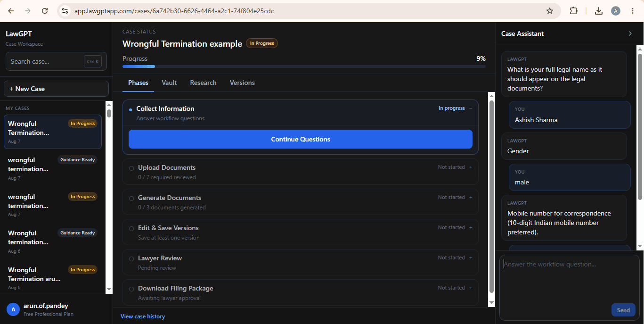This screenshot has width=644, height=324.
Task: Click the arun.of.pandey user avatar
Action: [x=13, y=309]
